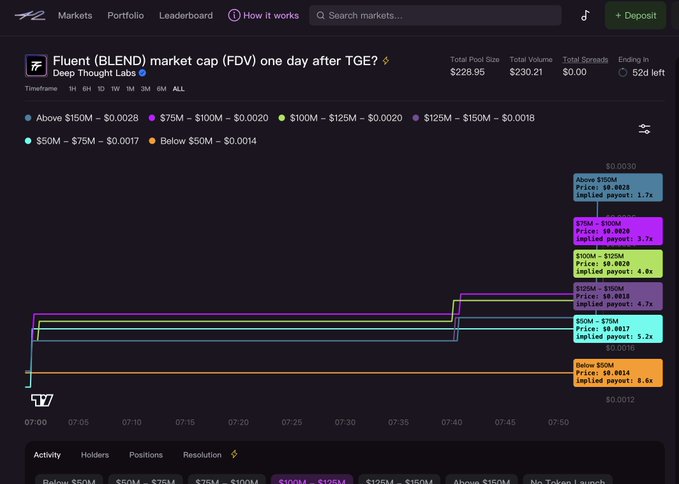Toggle the Below $50M series legend
Viewport: 679px width, 484px height.
click(203, 141)
